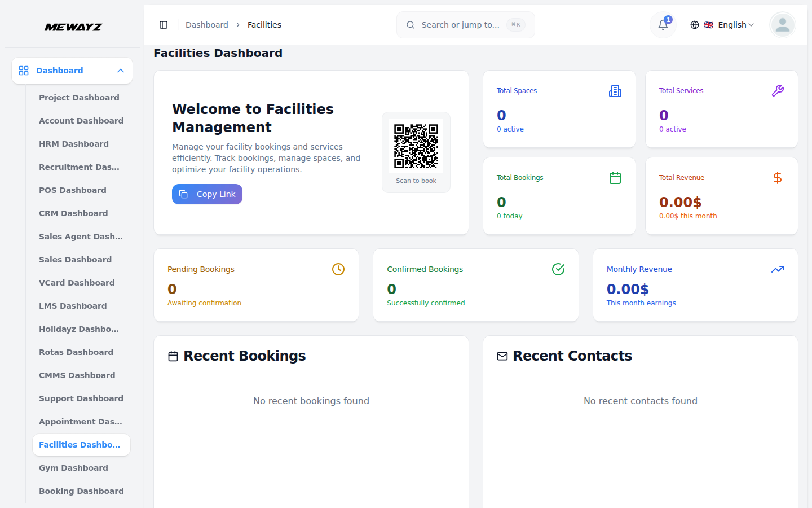Screen dimensions: 812x508
Task: Click the wrench icon on Total Services card
Action: pos(778,90)
